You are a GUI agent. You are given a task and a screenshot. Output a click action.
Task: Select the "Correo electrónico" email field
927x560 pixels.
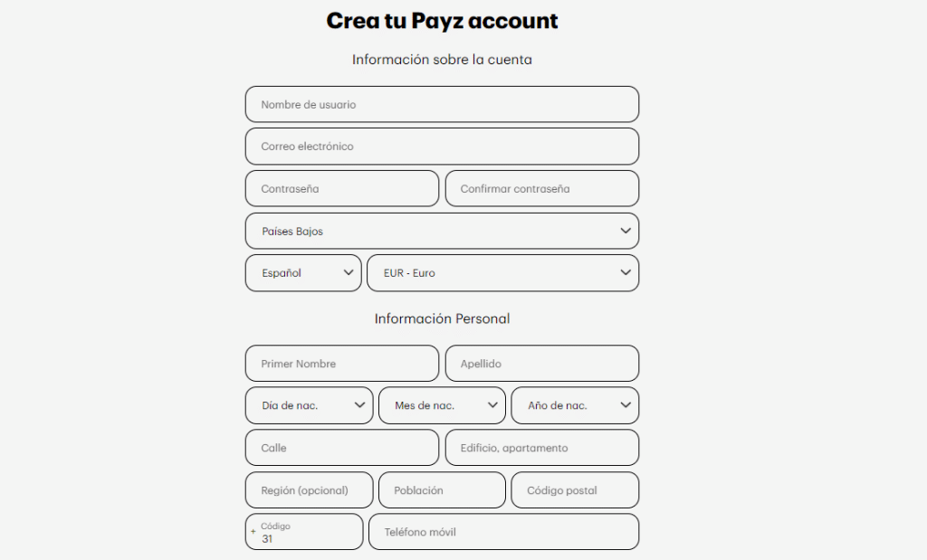point(442,146)
